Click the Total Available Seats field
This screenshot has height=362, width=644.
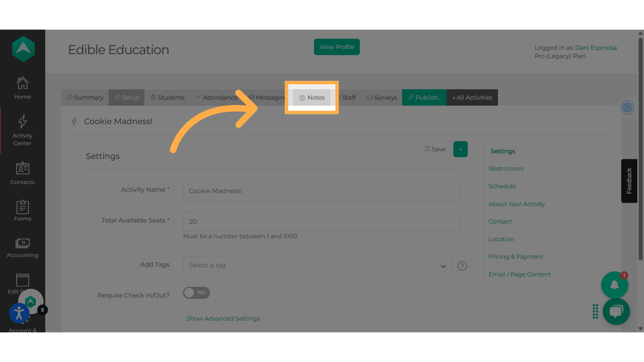pyautogui.click(x=322, y=222)
